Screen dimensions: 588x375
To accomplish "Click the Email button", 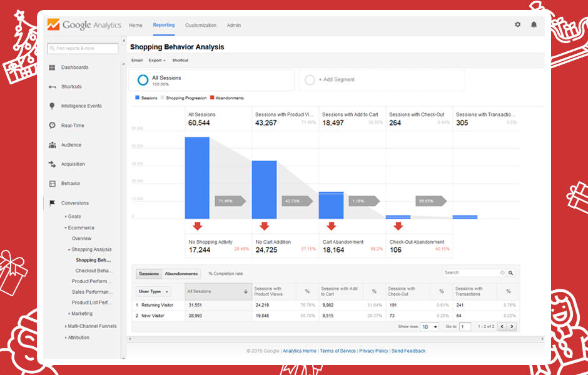I will [137, 61].
